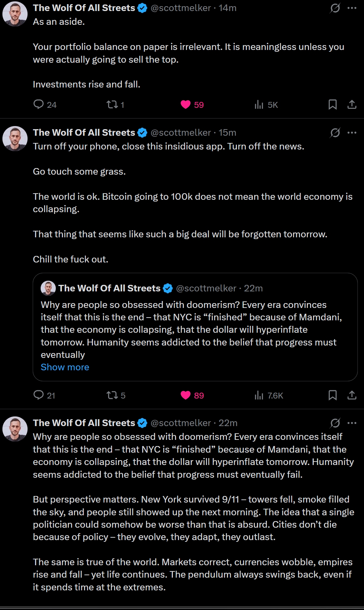Open @scottmelker handle on the 22m post

(181, 423)
